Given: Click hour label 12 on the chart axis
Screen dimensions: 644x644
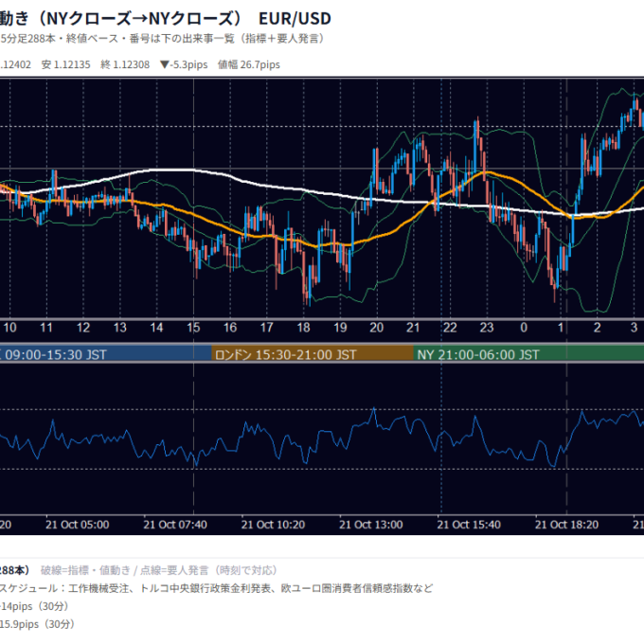Looking at the screenshot, I should (83, 328).
